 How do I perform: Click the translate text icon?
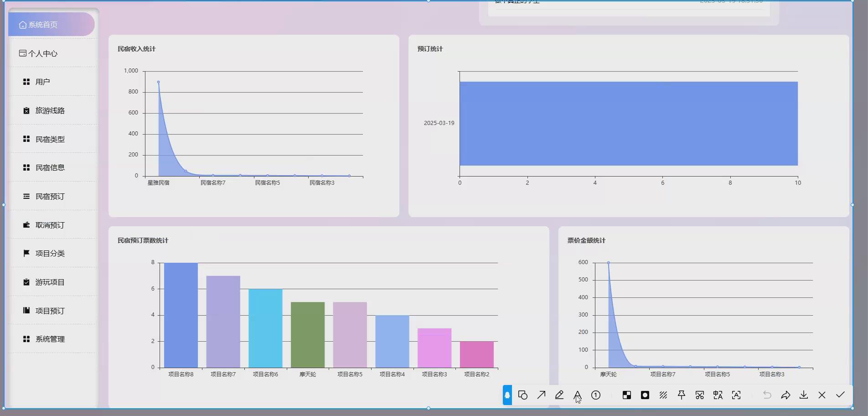(718, 395)
